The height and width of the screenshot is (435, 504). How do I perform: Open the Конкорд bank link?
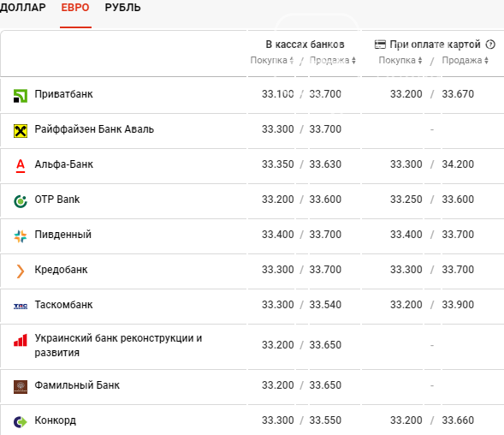56,420
